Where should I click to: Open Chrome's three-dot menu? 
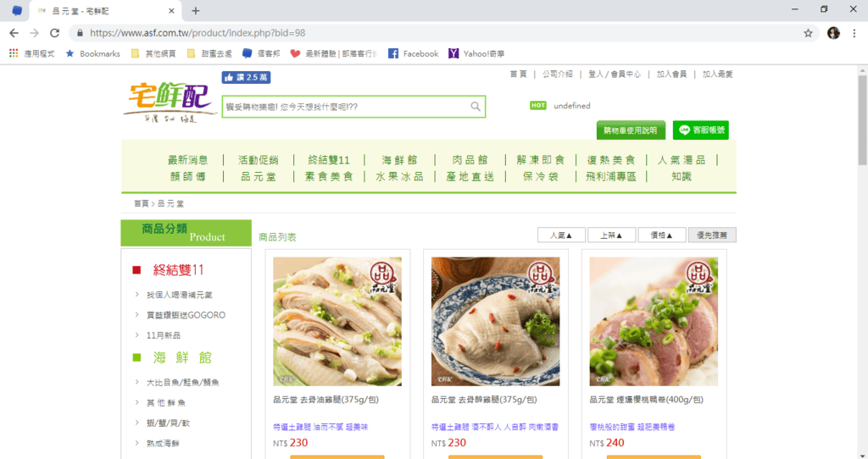854,33
